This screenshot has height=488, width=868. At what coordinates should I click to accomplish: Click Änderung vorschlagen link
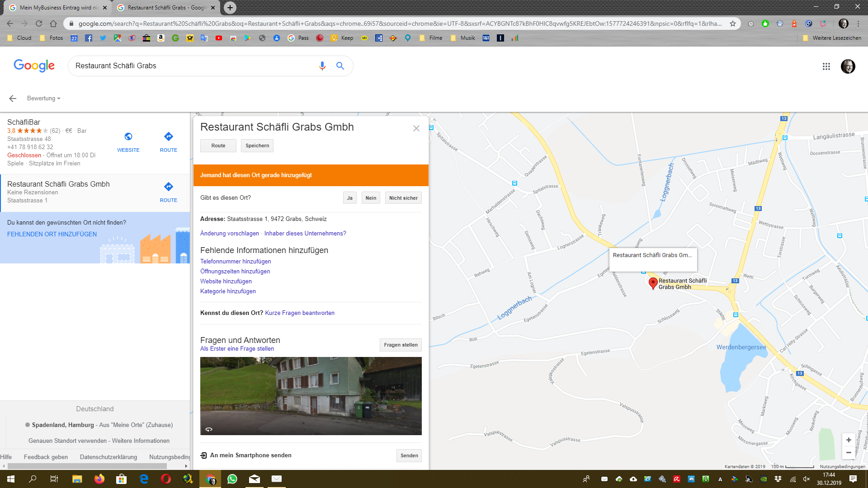click(x=230, y=234)
